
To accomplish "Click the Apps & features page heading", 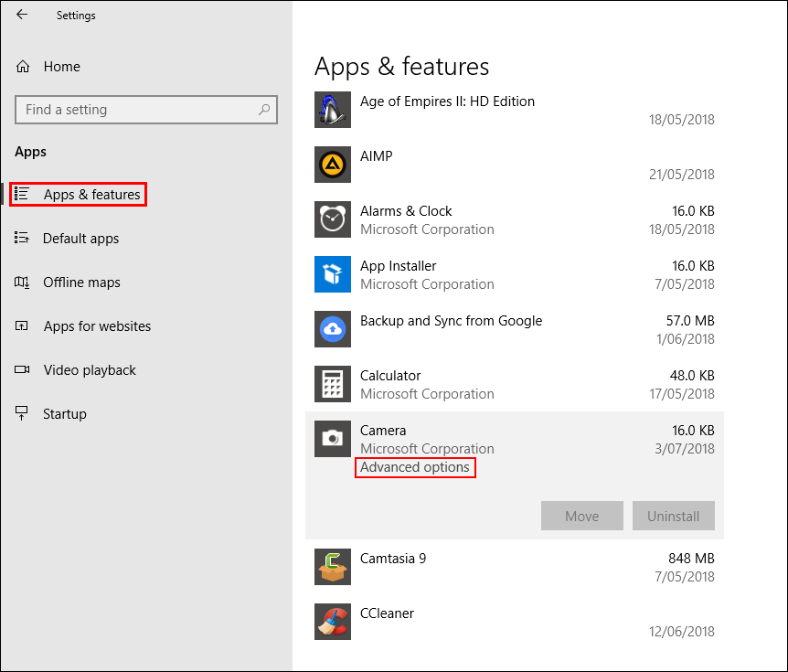I will (x=401, y=67).
